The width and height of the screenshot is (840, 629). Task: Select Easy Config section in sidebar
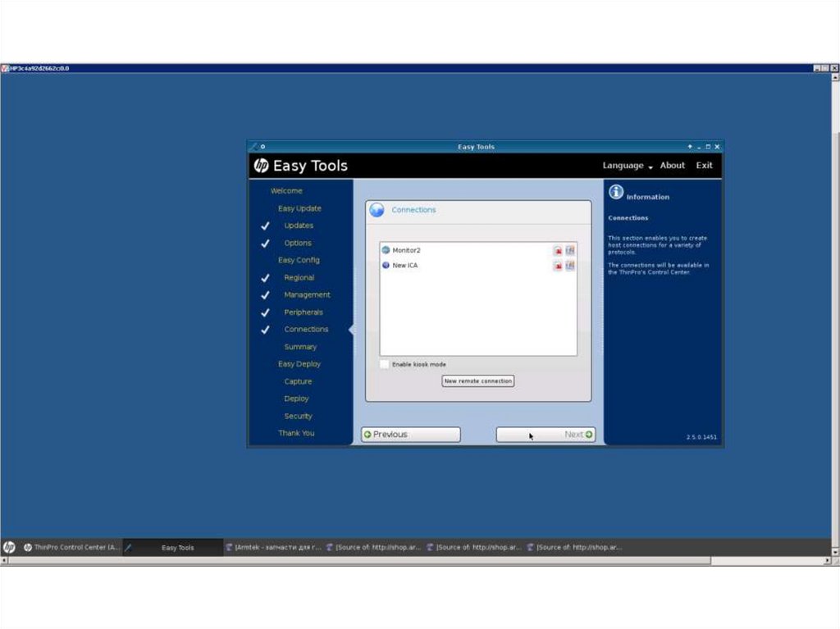click(299, 260)
